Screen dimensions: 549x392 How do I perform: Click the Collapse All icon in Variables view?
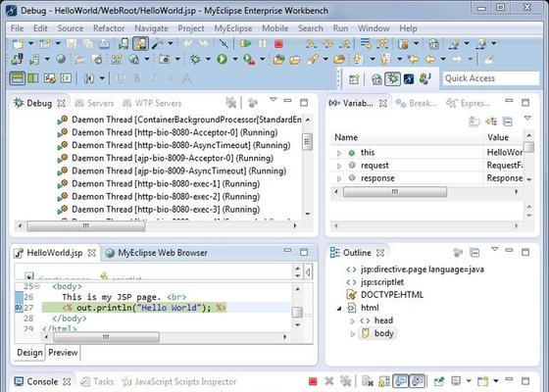507,122
